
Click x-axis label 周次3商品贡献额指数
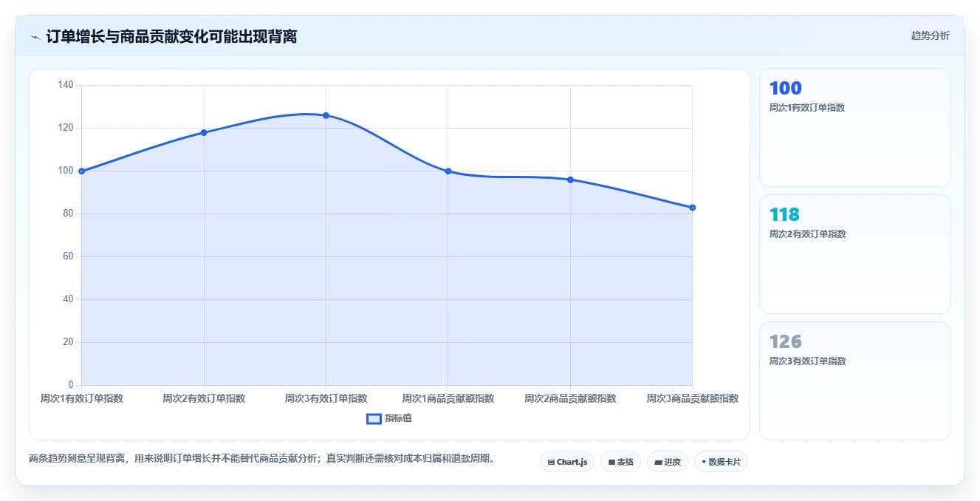[693, 398]
